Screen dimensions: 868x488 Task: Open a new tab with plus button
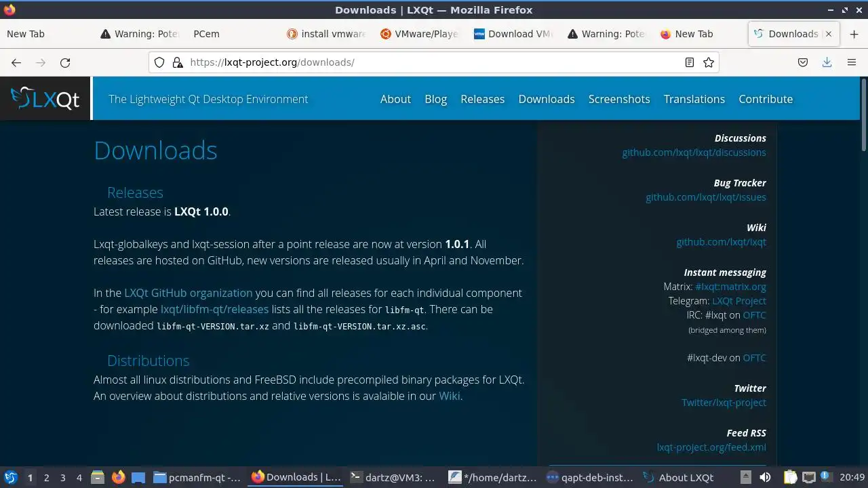pyautogui.click(x=854, y=34)
